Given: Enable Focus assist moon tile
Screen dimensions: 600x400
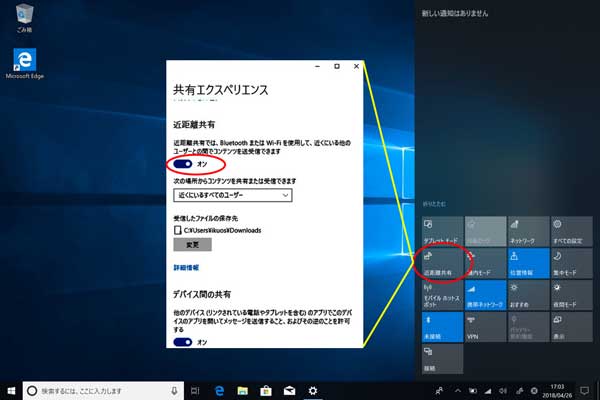Looking at the screenshot, I should coord(571,263).
